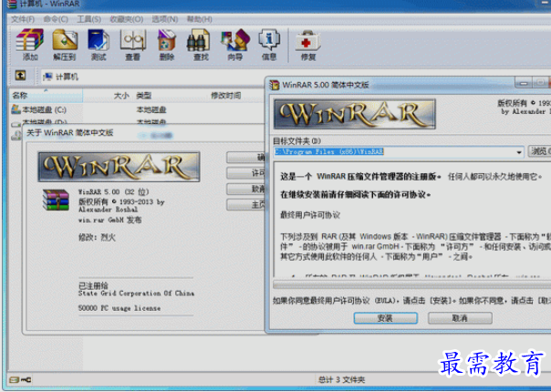551x392 pixels.
Task: Click the up-one-level folder icon
Action: coord(20,75)
